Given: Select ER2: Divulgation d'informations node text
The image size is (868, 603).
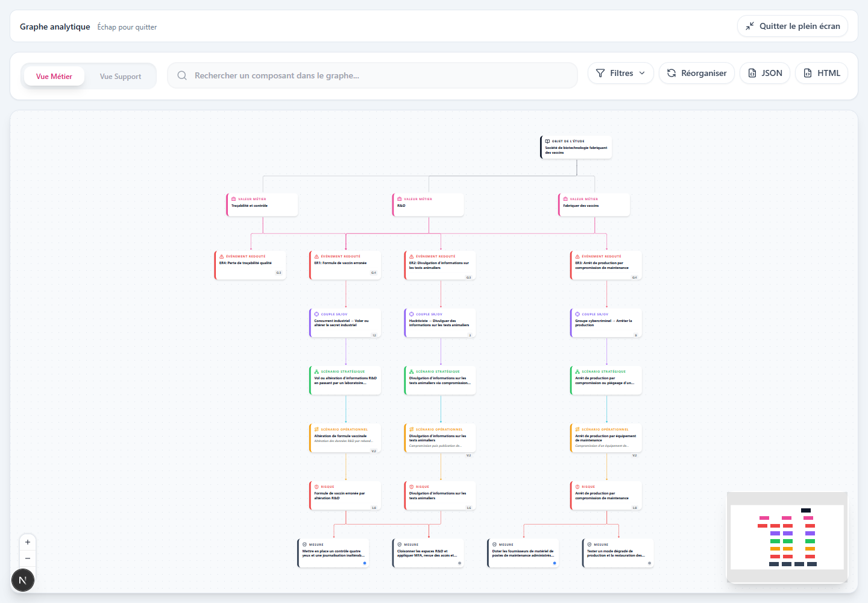Looking at the screenshot, I should pos(439,265).
